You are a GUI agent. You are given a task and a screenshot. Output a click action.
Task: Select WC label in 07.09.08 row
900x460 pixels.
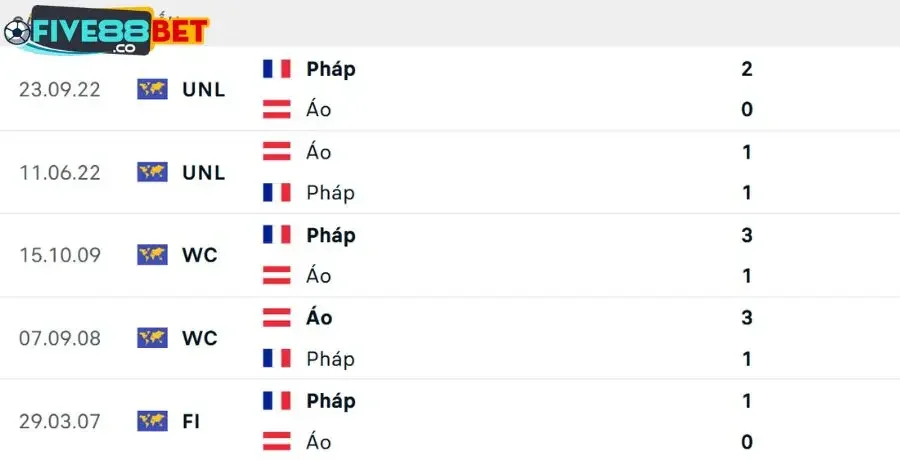(x=200, y=338)
